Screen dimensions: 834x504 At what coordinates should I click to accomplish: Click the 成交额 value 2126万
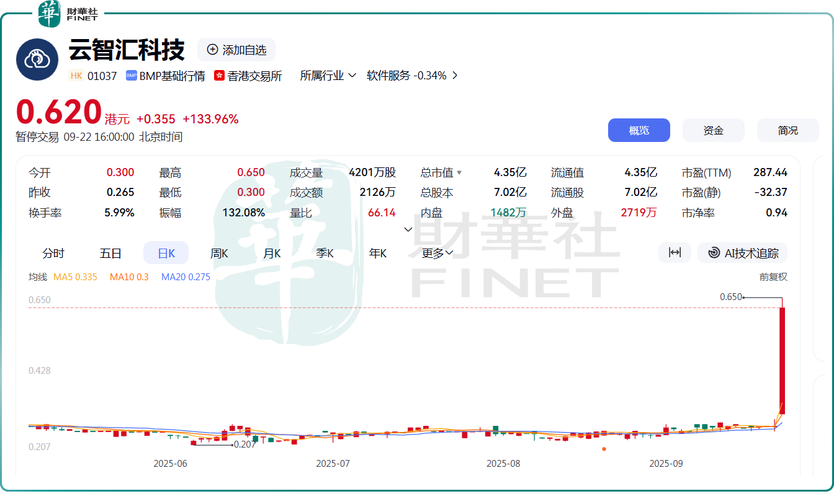click(377, 193)
